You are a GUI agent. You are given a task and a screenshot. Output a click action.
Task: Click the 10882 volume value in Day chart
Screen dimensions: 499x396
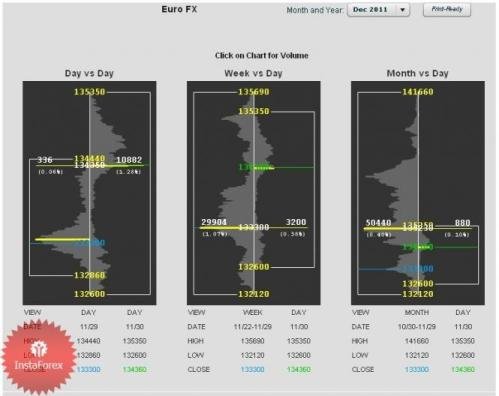(129, 160)
